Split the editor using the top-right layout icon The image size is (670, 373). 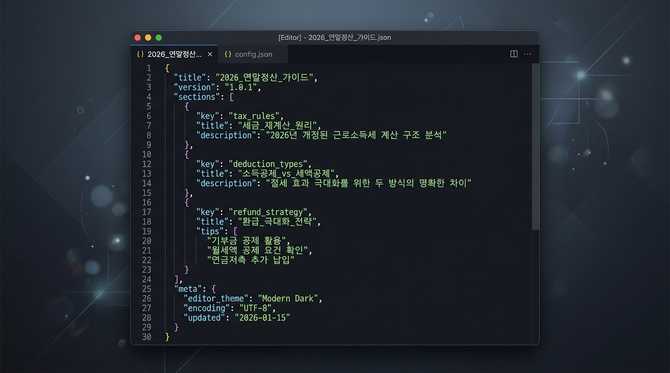click(514, 54)
